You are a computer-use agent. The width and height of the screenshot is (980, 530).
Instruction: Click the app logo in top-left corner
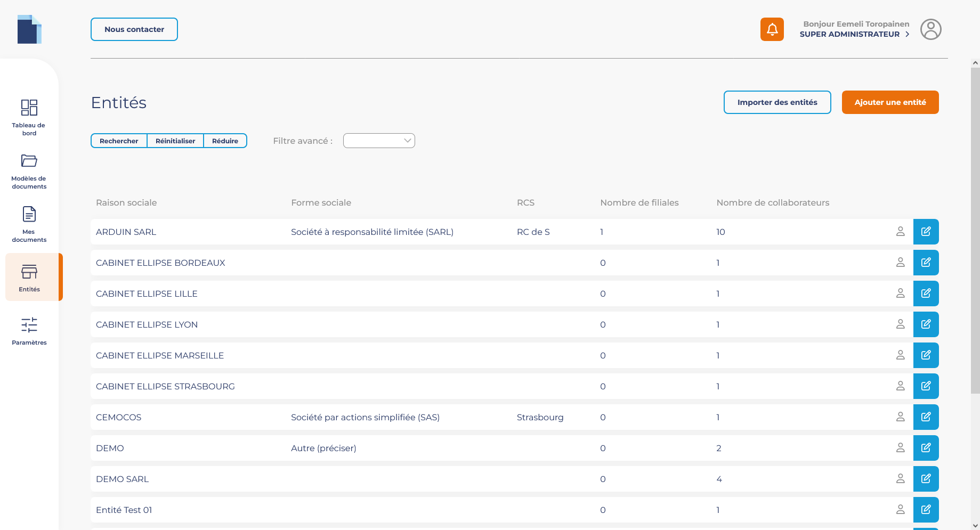pyautogui.click(x=29, y=29)
